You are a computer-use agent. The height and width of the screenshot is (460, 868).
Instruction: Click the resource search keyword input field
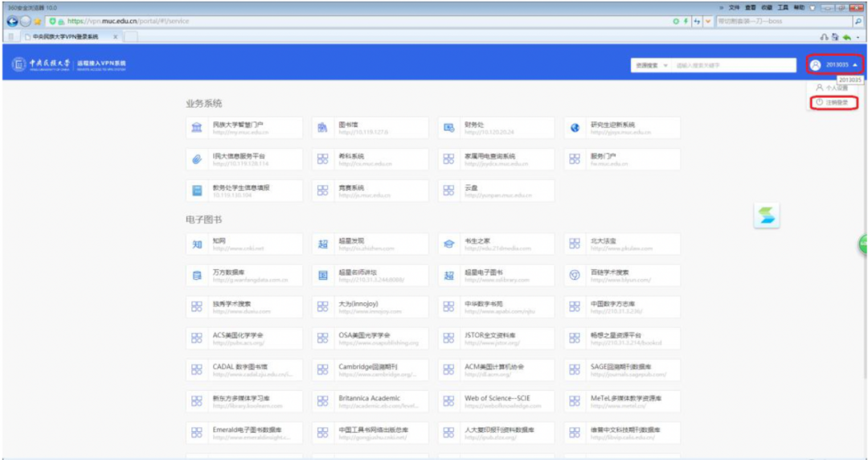click(x=734, y=65)
